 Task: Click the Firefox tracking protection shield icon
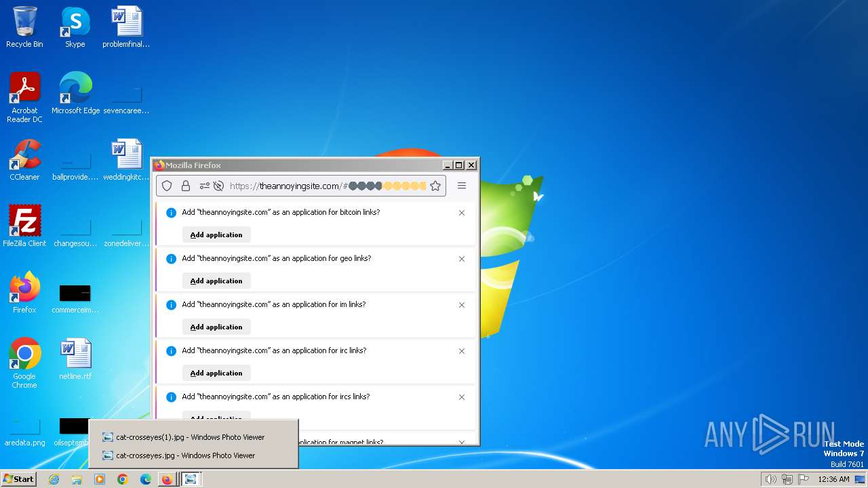click(167, 186)
